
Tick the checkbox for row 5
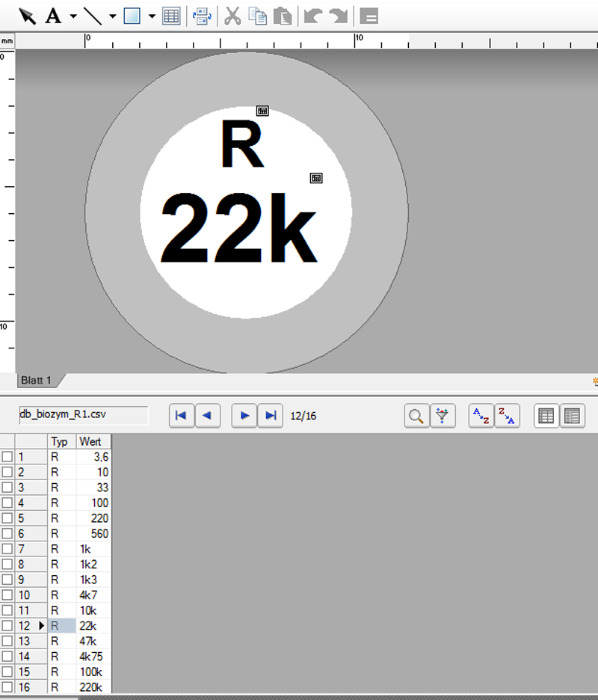point(7,518)
